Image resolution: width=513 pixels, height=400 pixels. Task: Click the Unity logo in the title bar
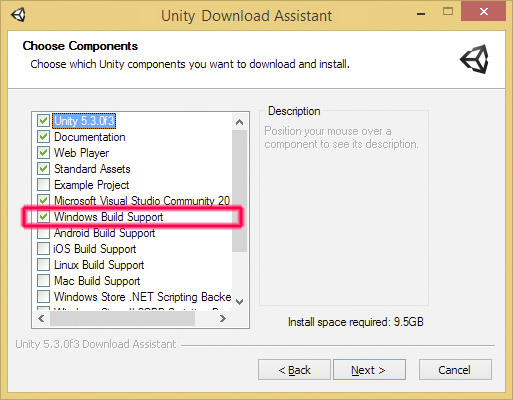pyautogui.click(x=18, y=15)
